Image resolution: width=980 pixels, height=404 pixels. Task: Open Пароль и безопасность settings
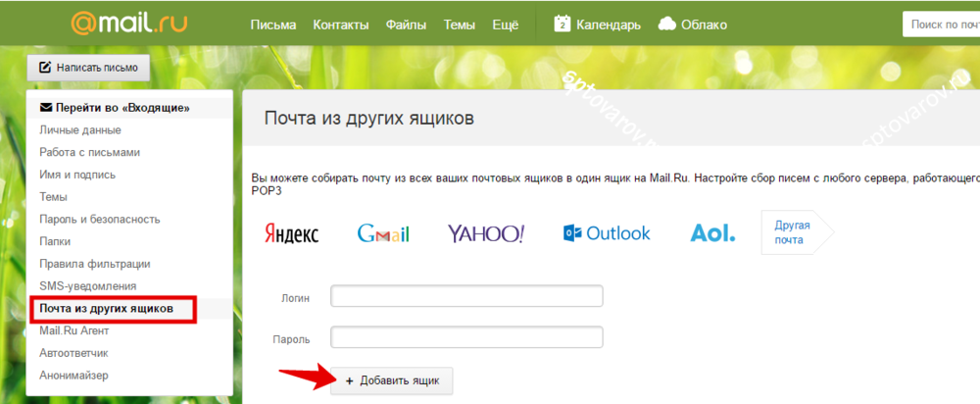click(x=99, y=219)
